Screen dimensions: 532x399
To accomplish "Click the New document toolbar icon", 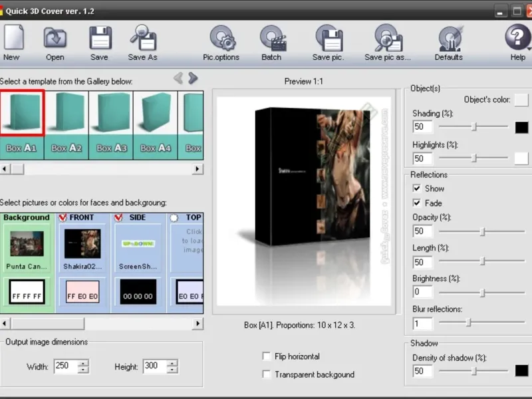I will click(11, 38).
